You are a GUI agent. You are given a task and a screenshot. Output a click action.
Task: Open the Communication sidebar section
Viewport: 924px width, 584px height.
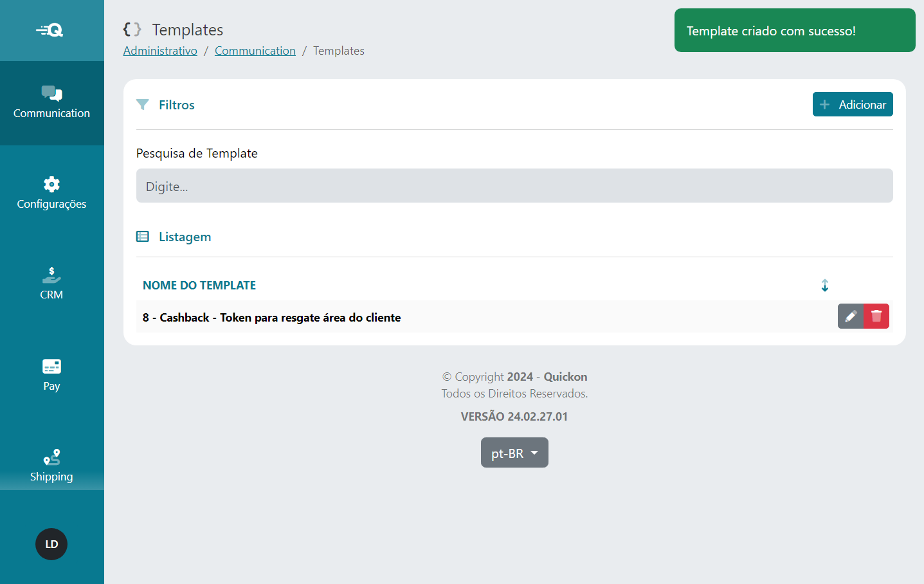(x=51, y=103)
